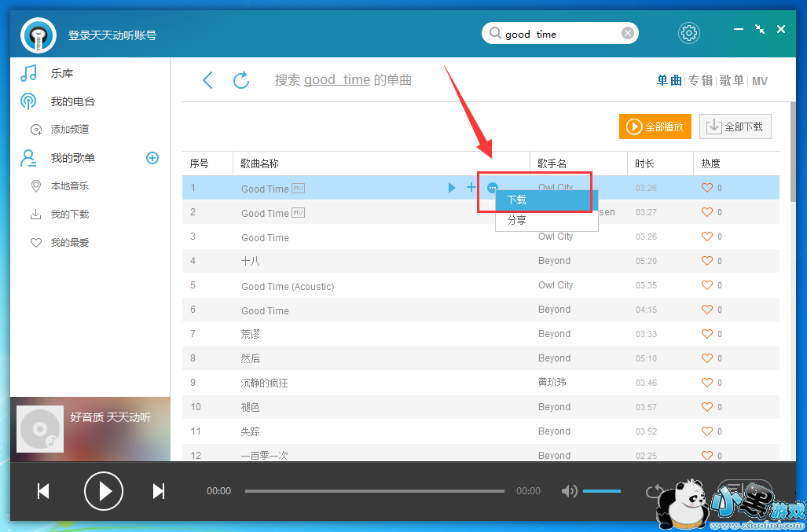Viewport: 807px width, 532px height.
Task: Add first Good Time to playlist
Action: coord(471,187)
